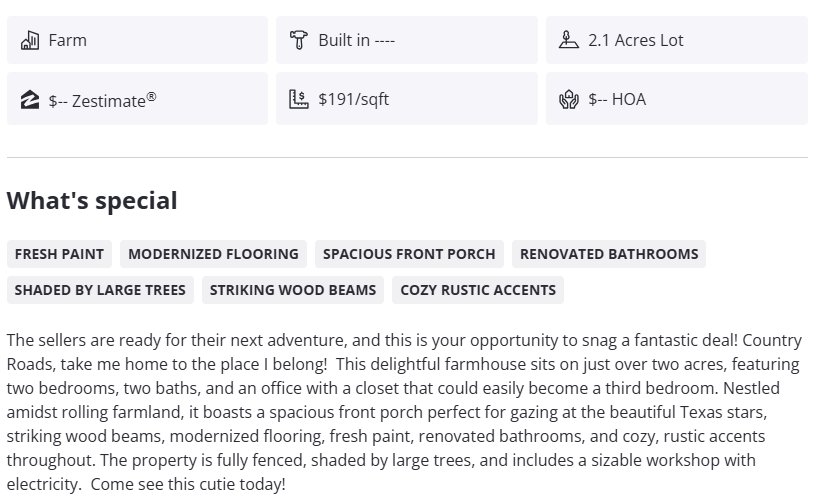The image size is (816, 496).
Task: Click the $191/sqft fact tile text
Action: click(354, 99)
